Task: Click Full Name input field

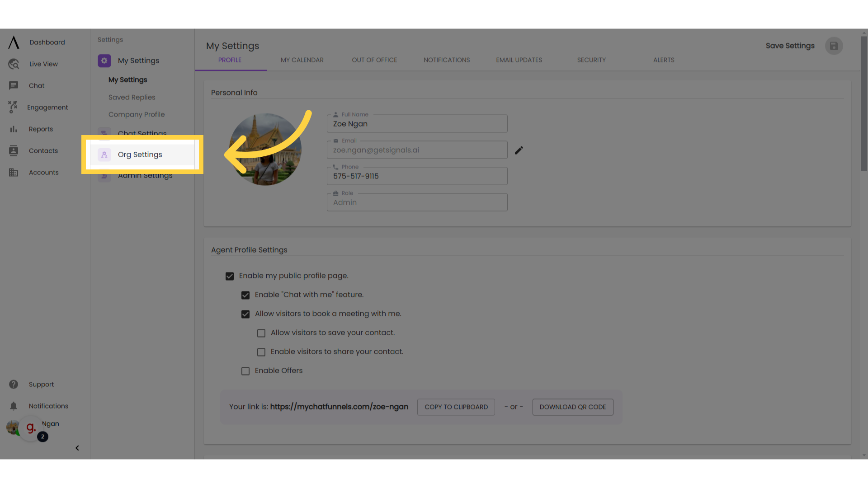Action: click(417, 123)
